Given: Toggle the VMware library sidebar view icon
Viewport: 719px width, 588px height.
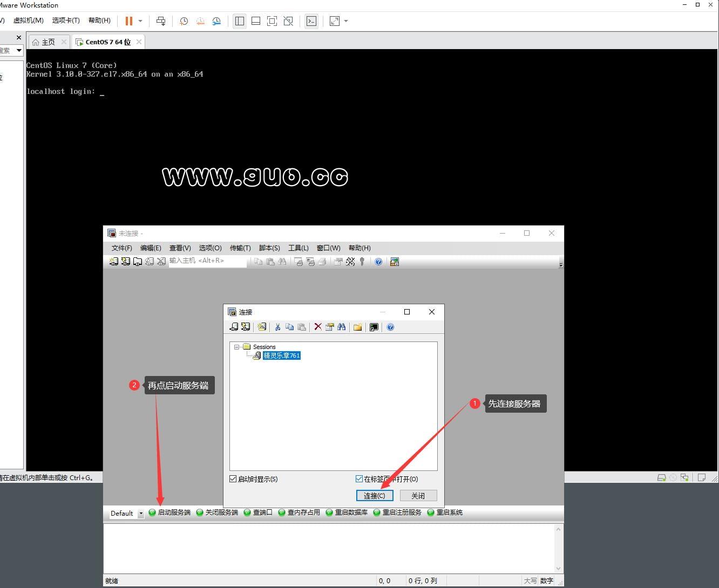Looking at the screenshot, I should click(240, 21).
